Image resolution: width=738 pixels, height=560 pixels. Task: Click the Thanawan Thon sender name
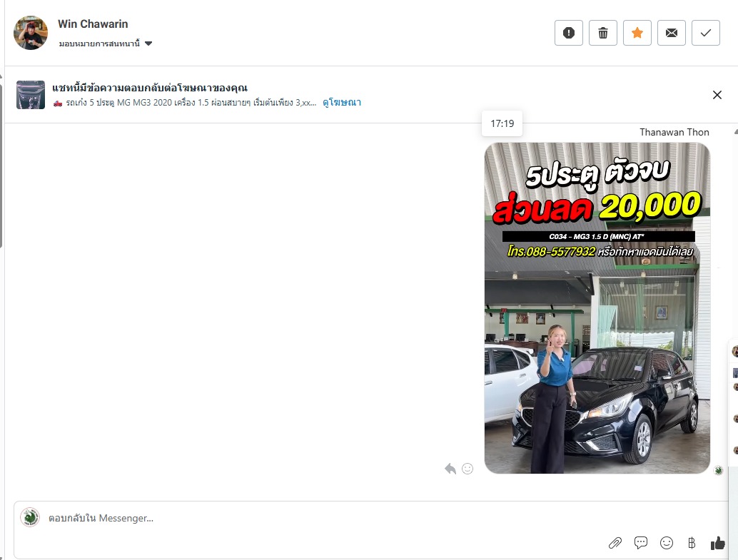(674, 132)
